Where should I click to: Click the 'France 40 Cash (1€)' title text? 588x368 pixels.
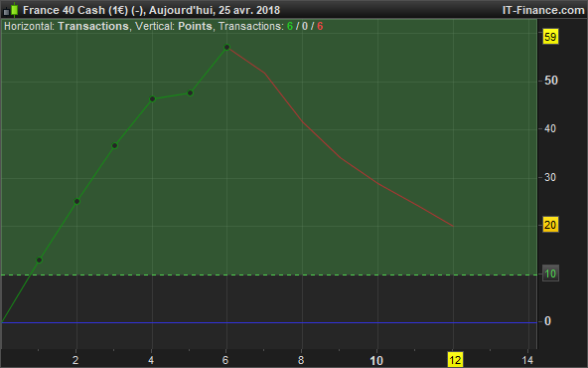tap(75, 10)
